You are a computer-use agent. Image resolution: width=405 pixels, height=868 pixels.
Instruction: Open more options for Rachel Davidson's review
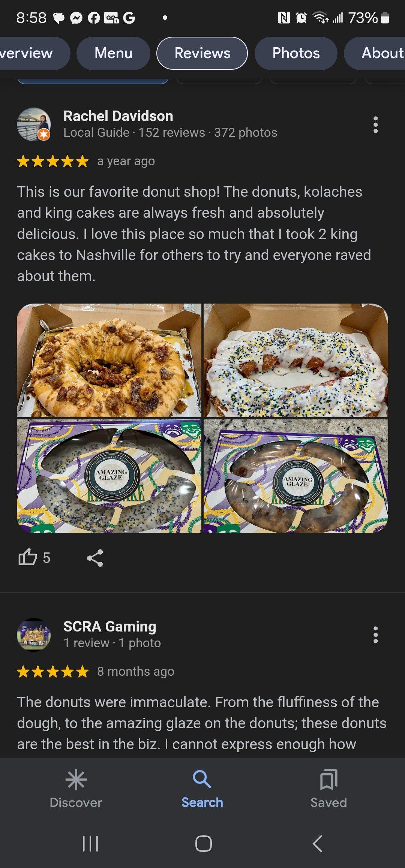375,124
